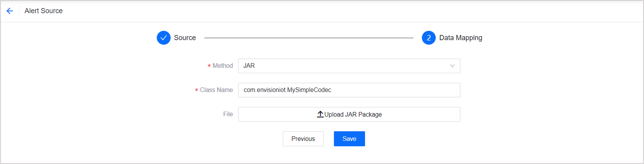Select the JAR value text in Method
Image resolution: width=644 pixels, height=164 pixels.
[x=249, y=66]
